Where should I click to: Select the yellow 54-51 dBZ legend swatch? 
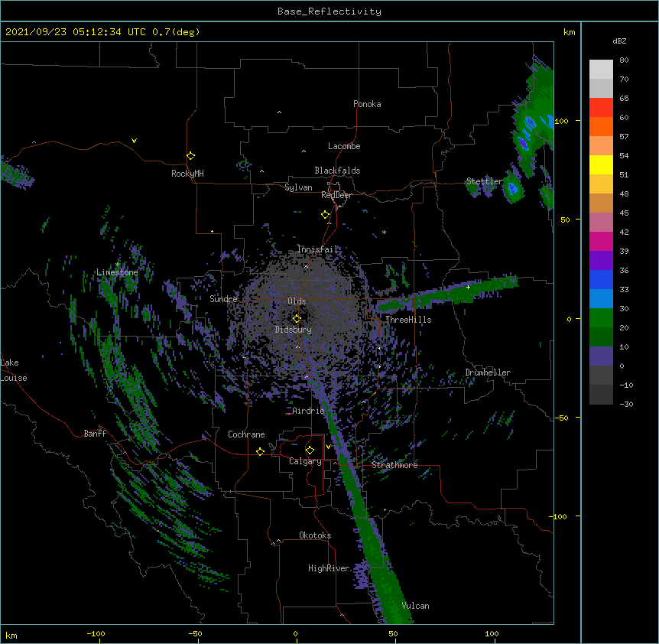click(601, 165)
